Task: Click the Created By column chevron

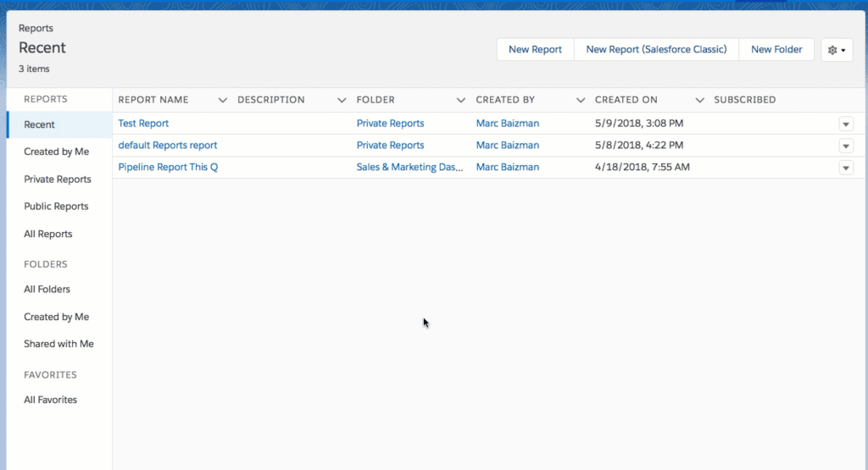Action: (x=581, y=100)
